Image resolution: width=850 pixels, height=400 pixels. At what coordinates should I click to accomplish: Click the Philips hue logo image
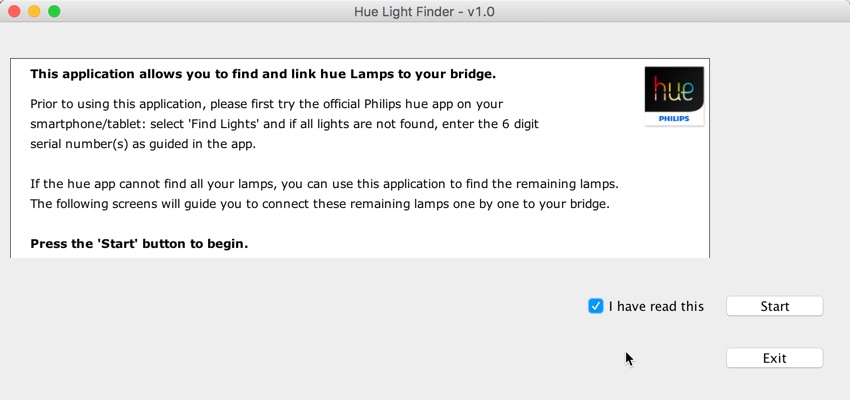coord(674,96)
